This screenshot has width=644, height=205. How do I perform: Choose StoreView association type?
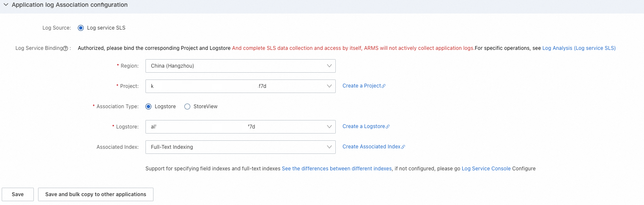pyautogui.click(x=187, y=107)
